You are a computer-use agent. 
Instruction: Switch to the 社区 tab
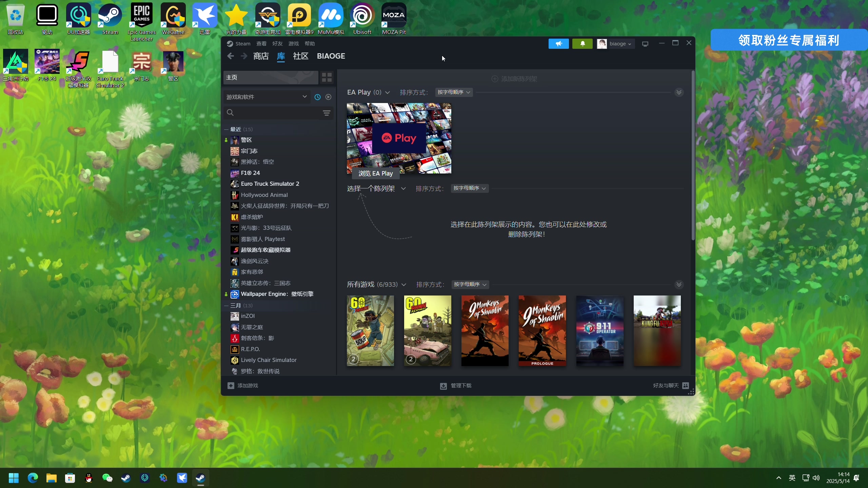click(301, 56)
